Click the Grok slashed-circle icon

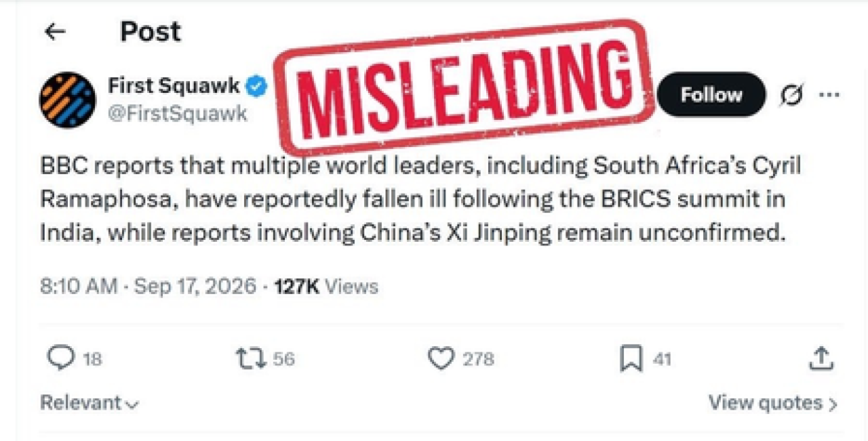point(791,96)
